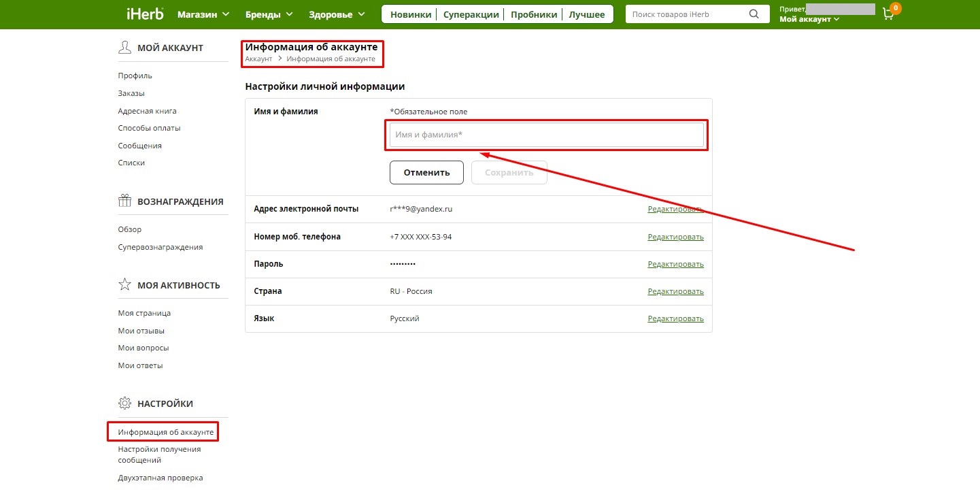Open Способы оплаты in the sidebar
This screenshot has width=980, height=494.
click(149, 128)
